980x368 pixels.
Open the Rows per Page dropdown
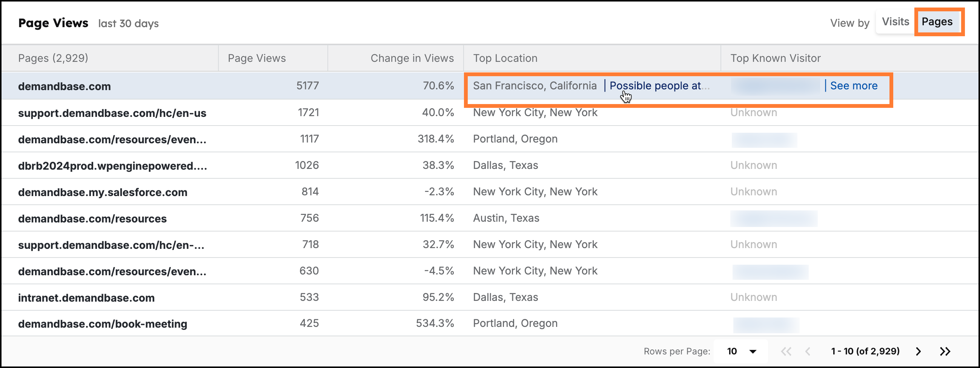tap(741, 351)
